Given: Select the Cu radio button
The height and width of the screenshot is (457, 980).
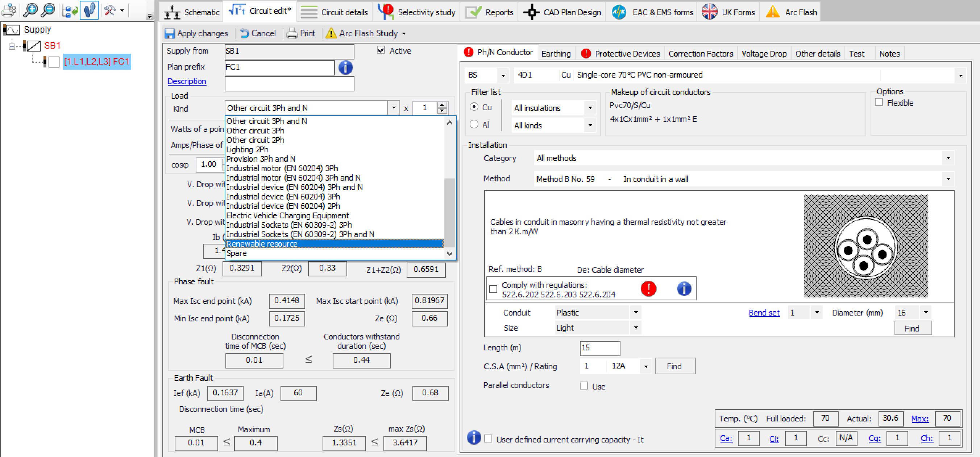Looking at the screenshot, I should [x=474, y=107].
